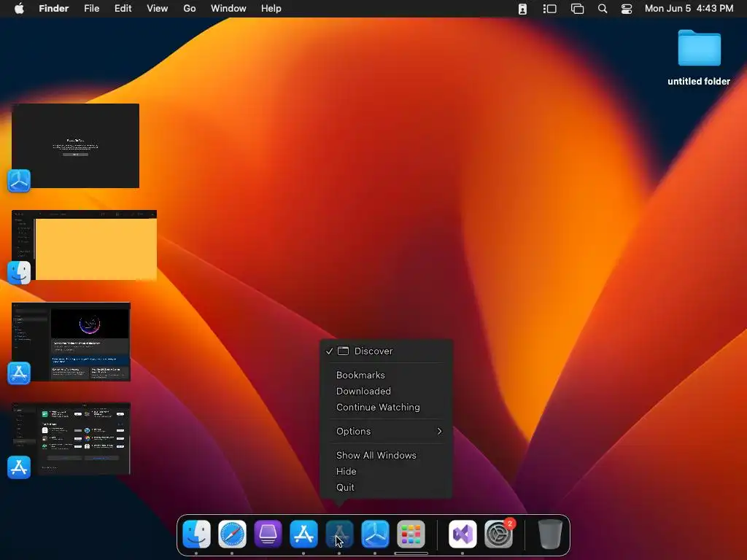747x560 pixels.
Task: Open the TestFlight icon in the Dock
Action: point(375,534)
